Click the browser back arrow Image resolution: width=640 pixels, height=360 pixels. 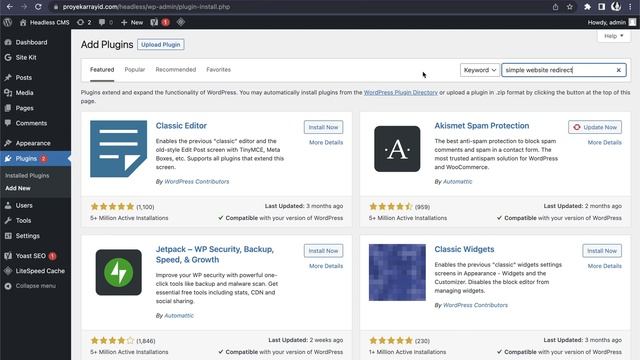9,7
